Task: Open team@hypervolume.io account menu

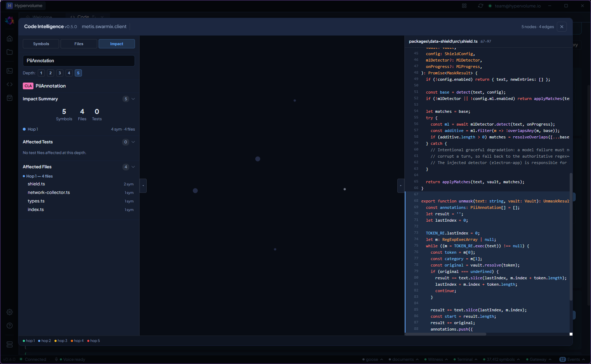Action: pyautogui.click(x=515, y=6)
